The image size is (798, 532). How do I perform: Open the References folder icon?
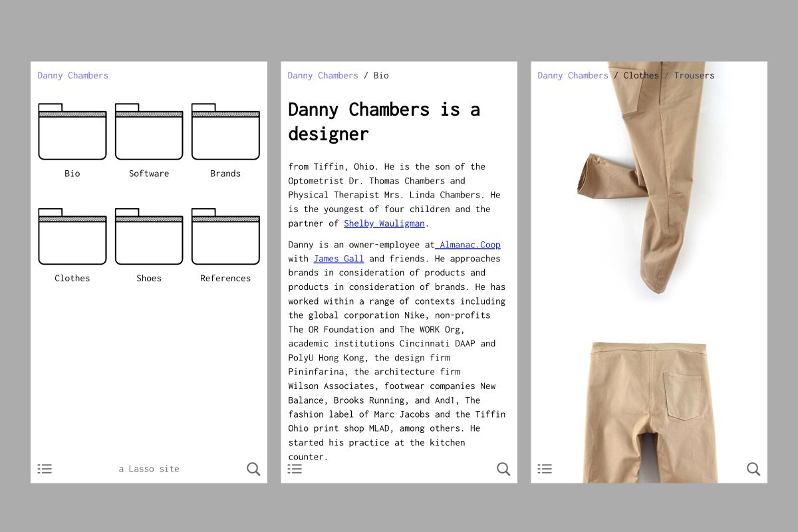point(225,237)
